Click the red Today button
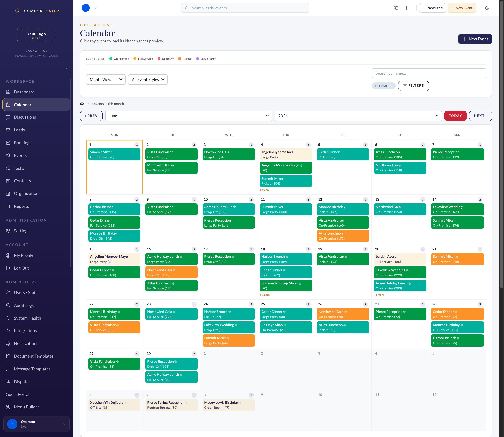504x437 pixels. pos(455,116)
